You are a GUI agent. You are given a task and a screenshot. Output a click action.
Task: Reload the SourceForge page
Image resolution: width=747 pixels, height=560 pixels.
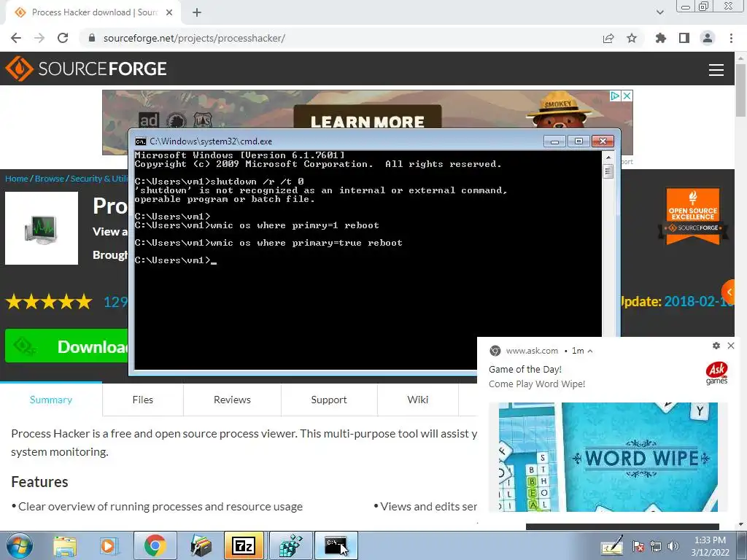point(63,38)
